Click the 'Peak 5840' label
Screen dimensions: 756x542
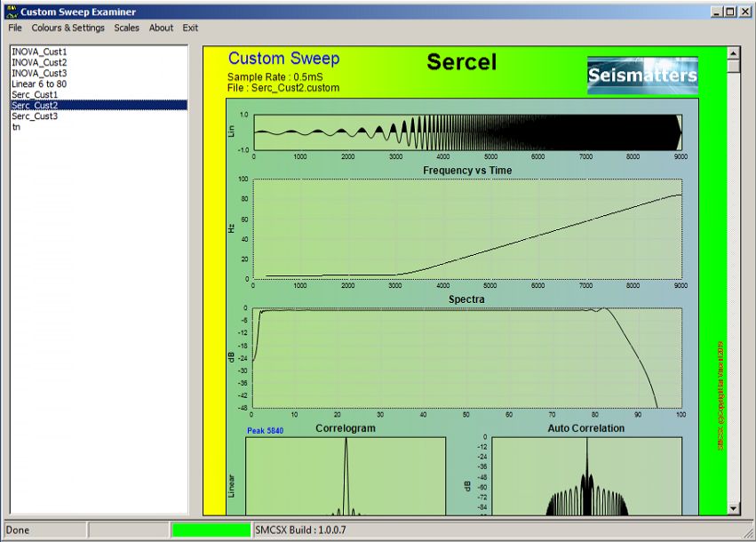pyautogui.click(x=266, y=431)
